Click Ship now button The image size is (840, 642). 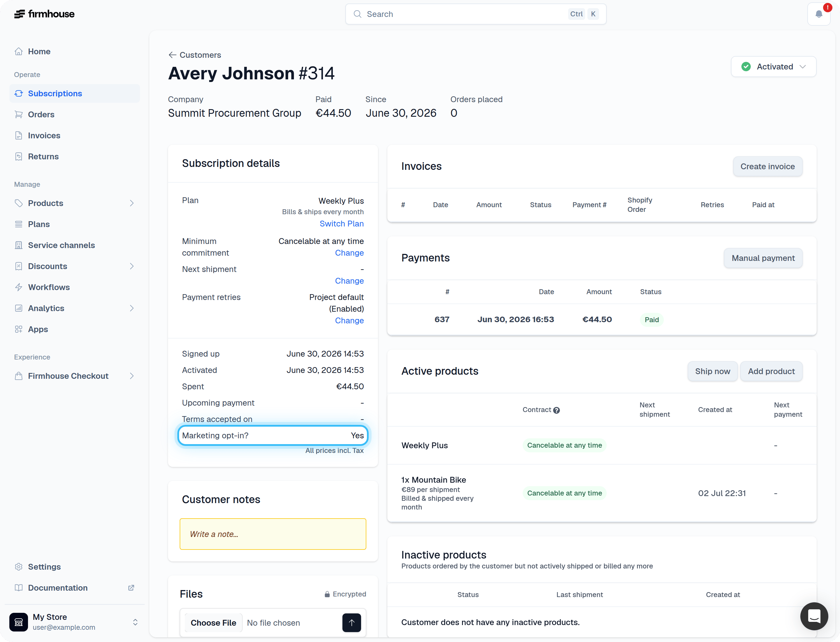tap(713, 371)
